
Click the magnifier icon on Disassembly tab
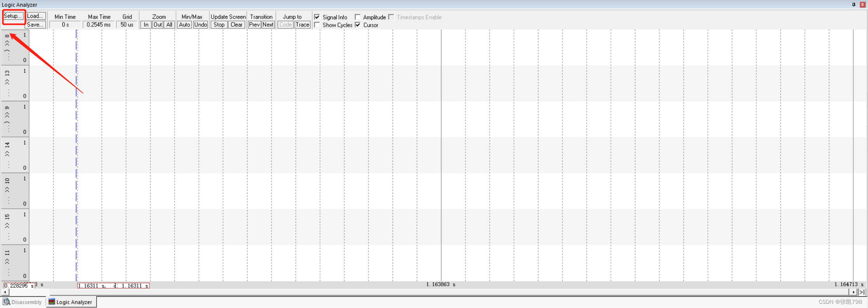(7, 302)
